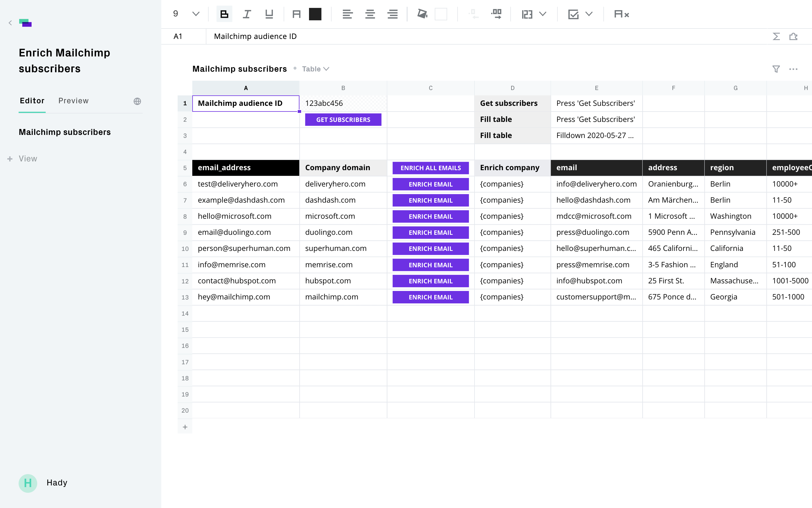Click the fill color paint bucket icon
812x508 pixels.
click(x=422, y=14)
